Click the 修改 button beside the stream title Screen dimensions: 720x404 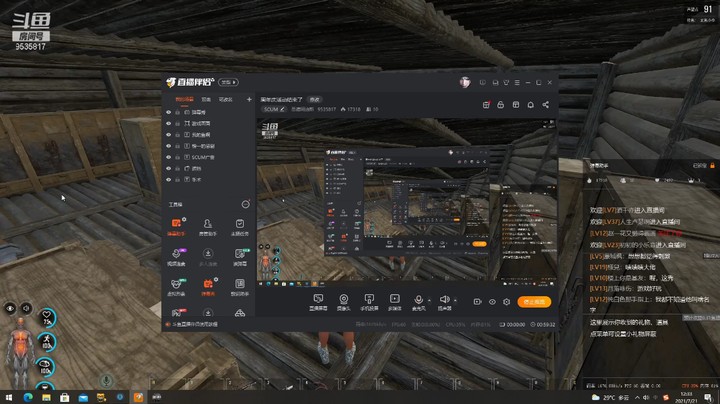[315, 99]
